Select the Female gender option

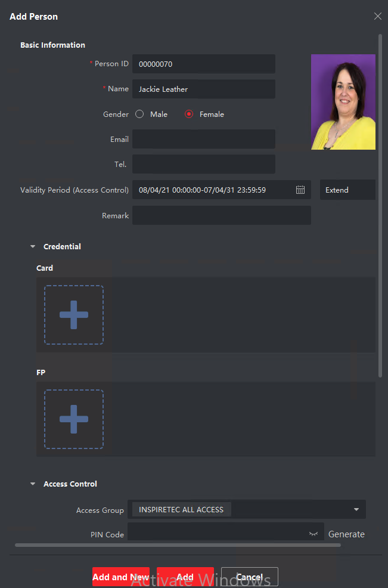(x=189, y=114)
